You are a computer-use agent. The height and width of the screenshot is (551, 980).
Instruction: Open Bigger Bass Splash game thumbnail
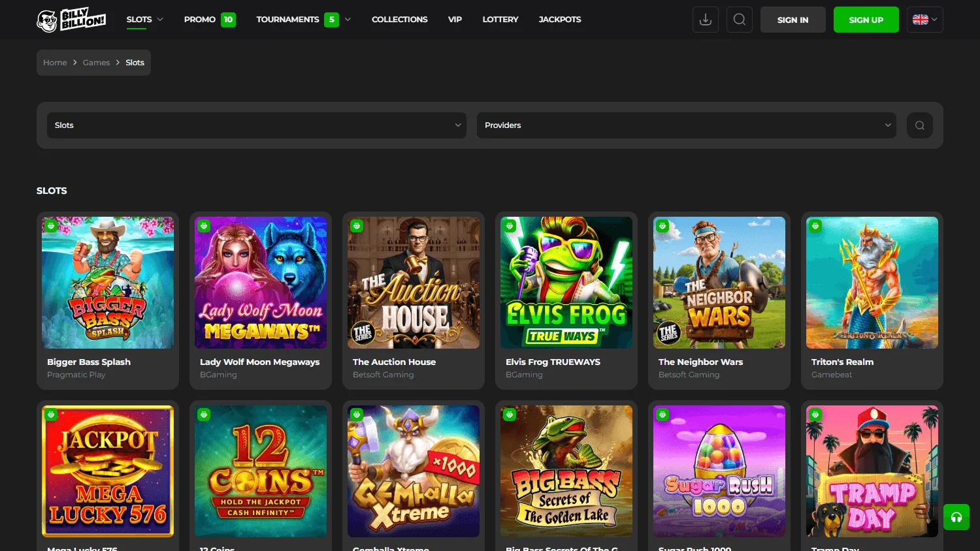pos(108,283)
